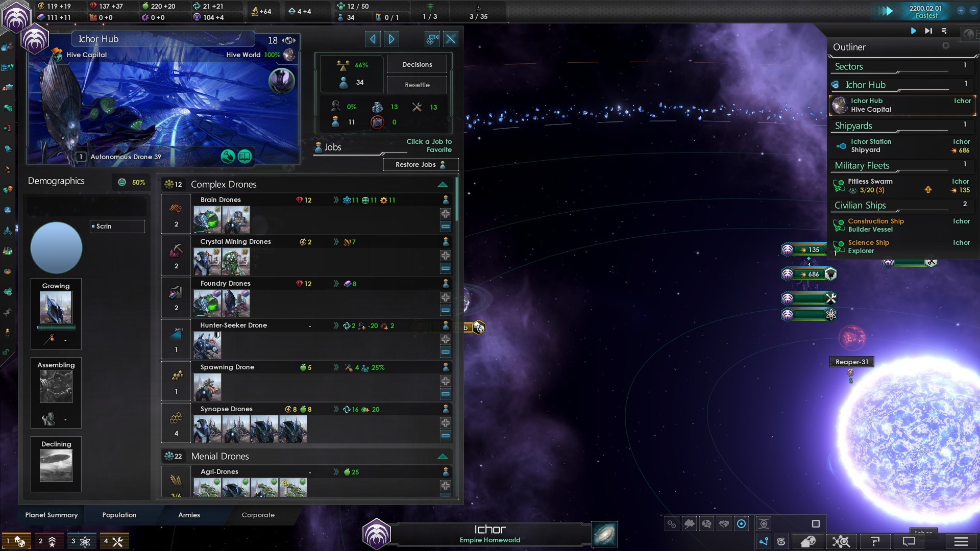This screenshot has height=551, width=980.
Task: Collapse the Complex Drones category
Action: click(442, 185)
